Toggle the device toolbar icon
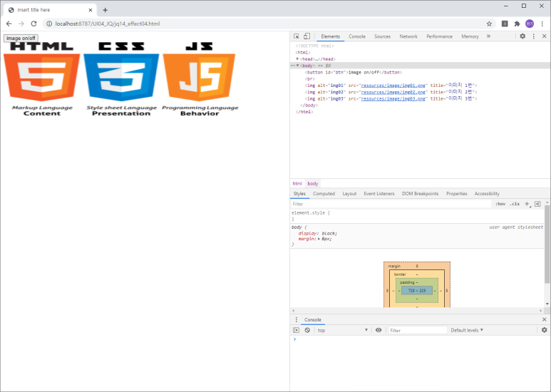551x392 pixels. click(307, 36)
